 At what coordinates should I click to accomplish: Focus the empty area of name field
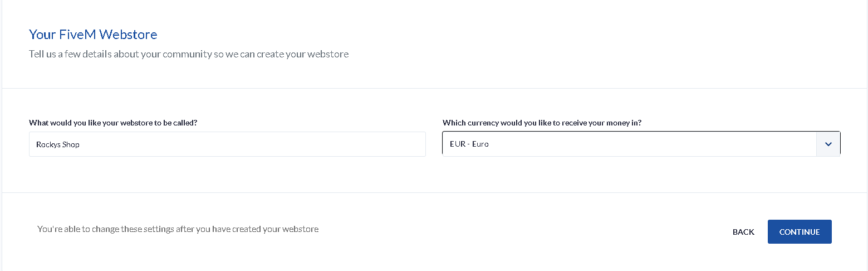point(278,144)
